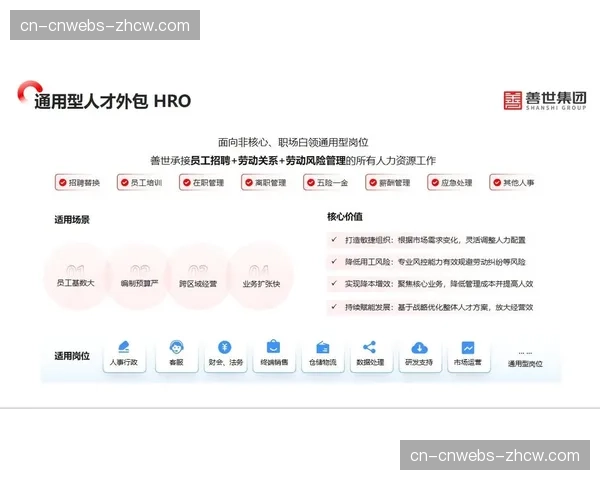600x480 pixels.
Task: Click the pen icon above 人事行政
Action: [x=124, y=347]
